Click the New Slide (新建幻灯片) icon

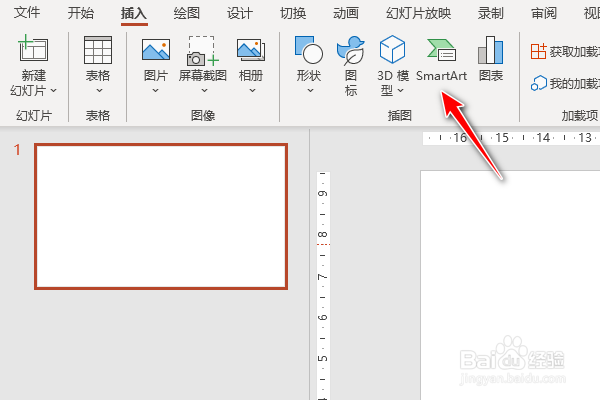tap(33, 48)
